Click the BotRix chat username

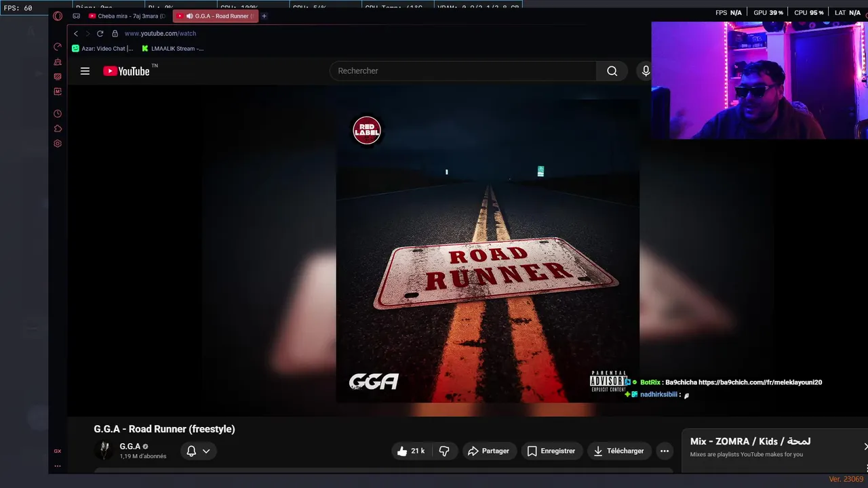click(650, 382)
